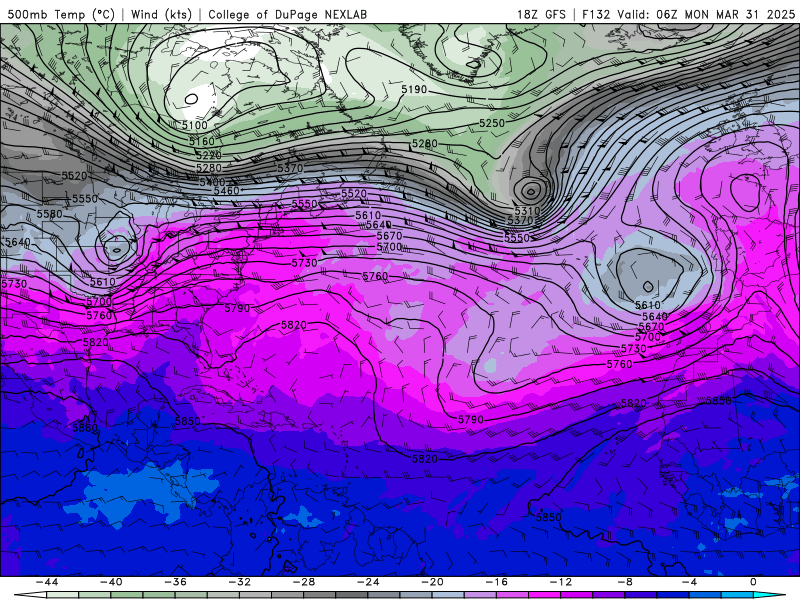Click the 5100 contour label
Screen dimensions: 800x600
click(194, 125)
